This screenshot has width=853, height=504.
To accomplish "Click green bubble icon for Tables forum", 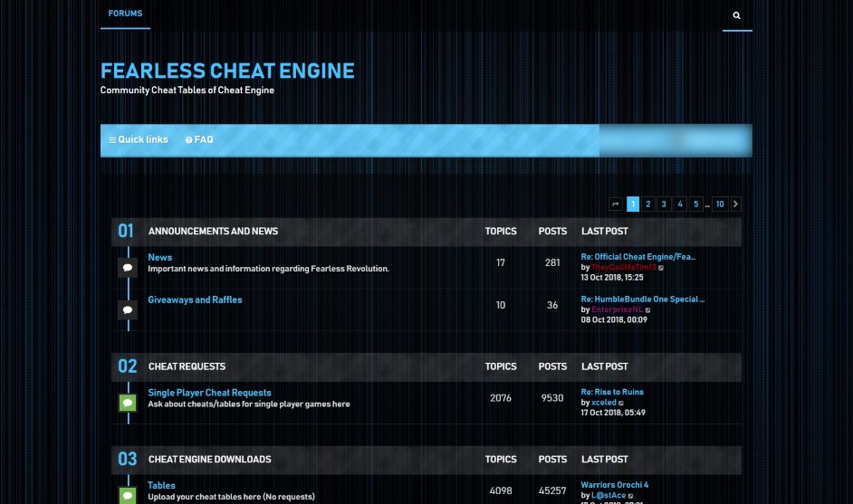I will [128, 495].
